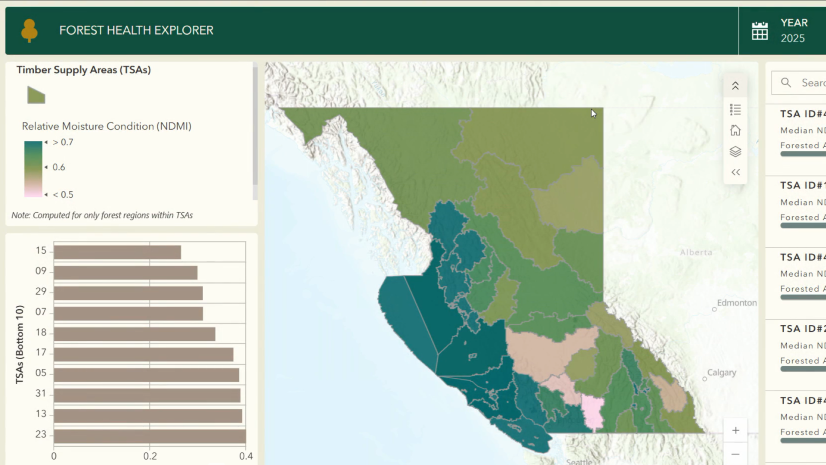Select bar for TSA 23
The height and width of the screenshot is (465, 826).
tap(150, 436)
